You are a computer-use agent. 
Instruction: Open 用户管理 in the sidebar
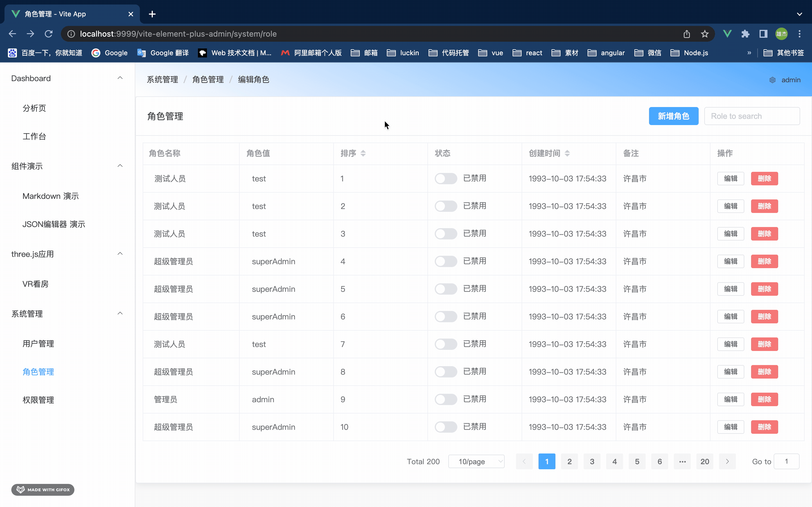click(x=38, y=343)
